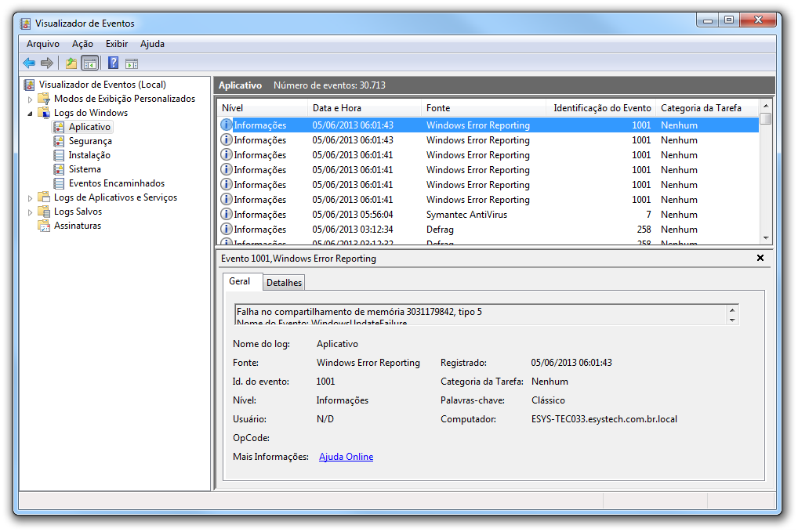Screen dimensions: 798x532
Task: Select the Logs Salvos folder label
Action: pos(78,212)
